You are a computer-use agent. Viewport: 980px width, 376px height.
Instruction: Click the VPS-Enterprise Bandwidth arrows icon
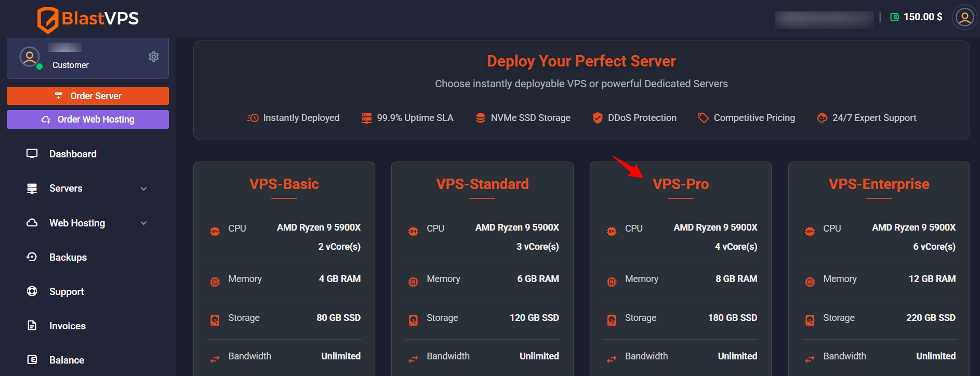[x=810, y=359]
